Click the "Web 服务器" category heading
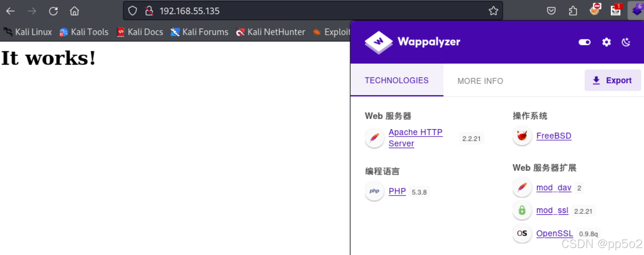Screen dimensions: 644x255 [x=388, y=116]
